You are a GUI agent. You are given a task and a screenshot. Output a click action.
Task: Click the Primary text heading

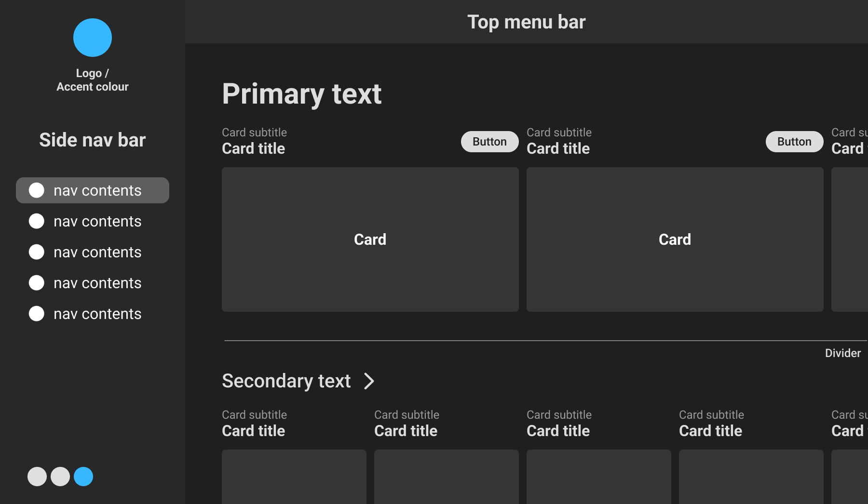pos(302,94)
